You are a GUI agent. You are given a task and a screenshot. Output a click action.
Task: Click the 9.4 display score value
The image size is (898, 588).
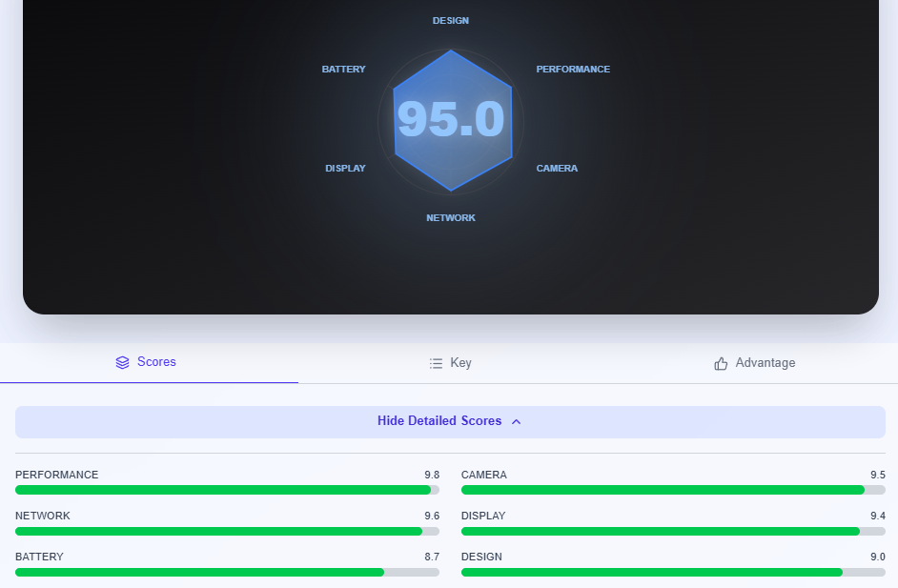click(878, 516)
